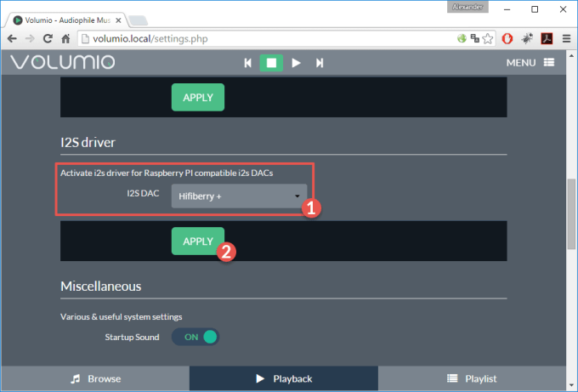Open the Adobe PDF extension icon
The width and height of the screenshot is (578, 392).
pos(547,38)
